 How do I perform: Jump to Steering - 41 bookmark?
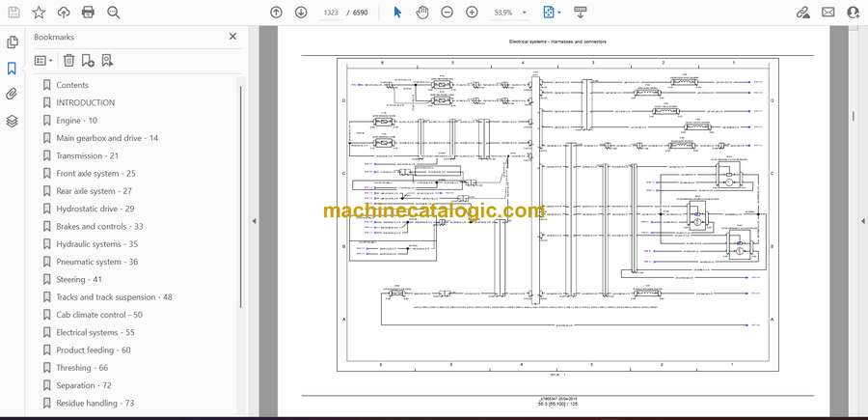coord(79,279)
